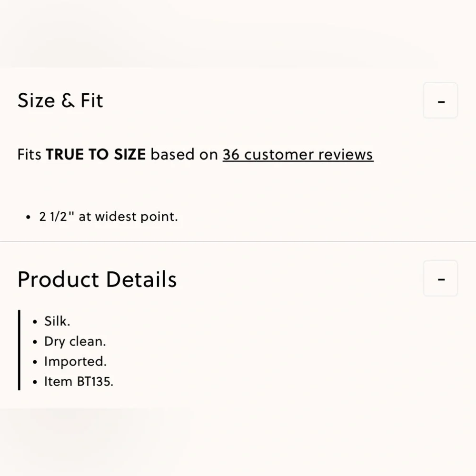Open the 36 customer reviews link

(298, 155)
